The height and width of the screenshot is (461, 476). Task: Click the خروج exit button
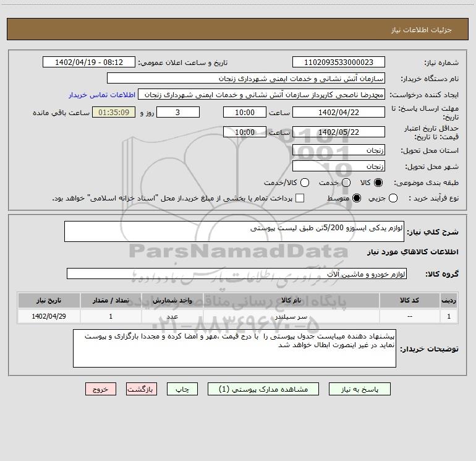101,389
